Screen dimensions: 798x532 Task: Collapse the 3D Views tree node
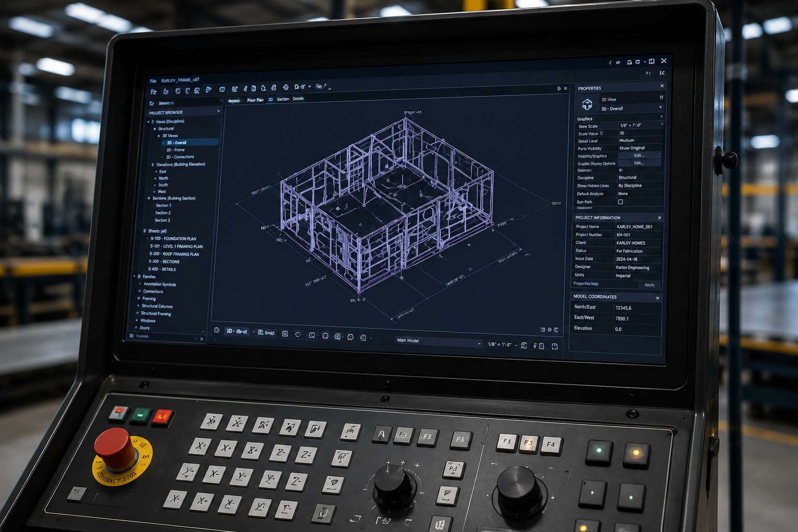click(159, 136)
